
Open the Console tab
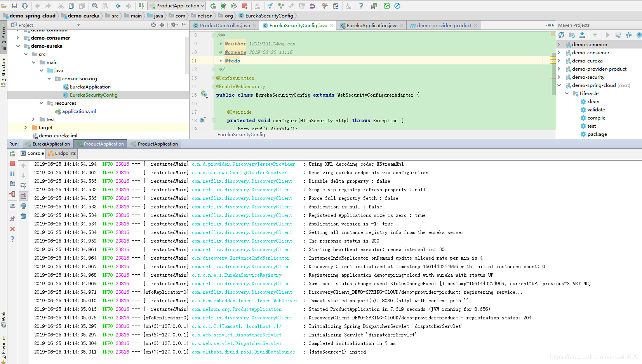coord(33,154)
